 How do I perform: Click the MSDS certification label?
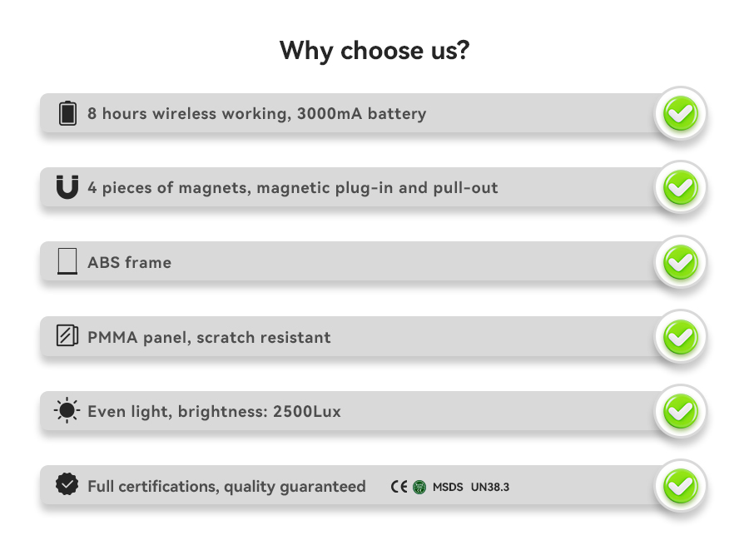coord(448,487)
